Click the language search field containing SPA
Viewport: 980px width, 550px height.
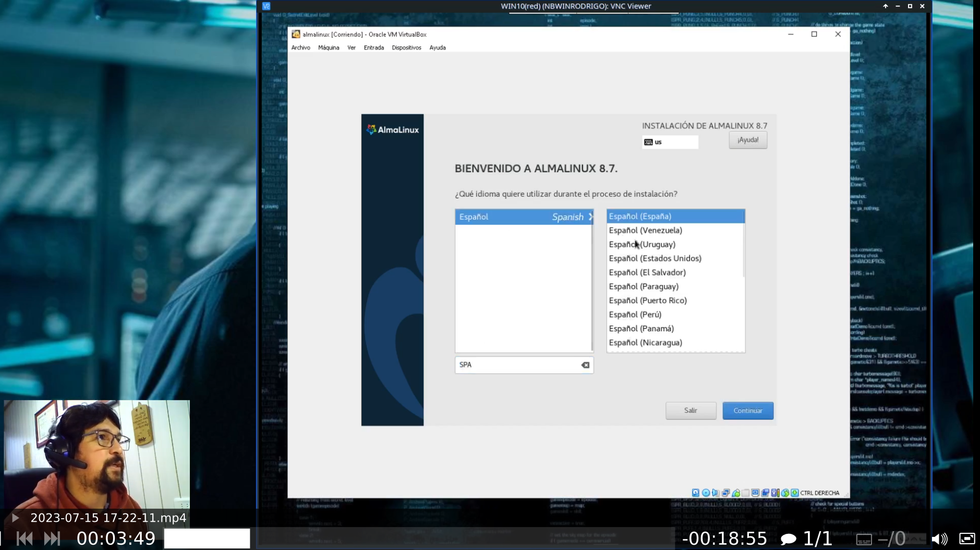pyautogui.click(x=524, y=365)
